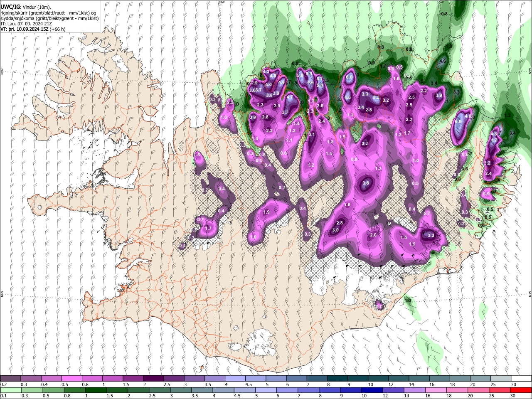Click the steel blue 6–7 snow legend swatch
Screen dimensions: 532x399
296,379
